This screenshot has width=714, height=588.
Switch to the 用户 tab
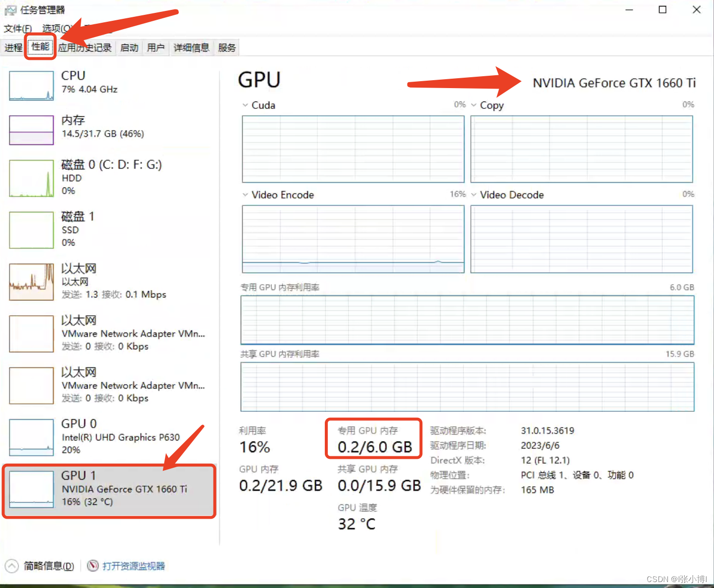coord(155,48)
